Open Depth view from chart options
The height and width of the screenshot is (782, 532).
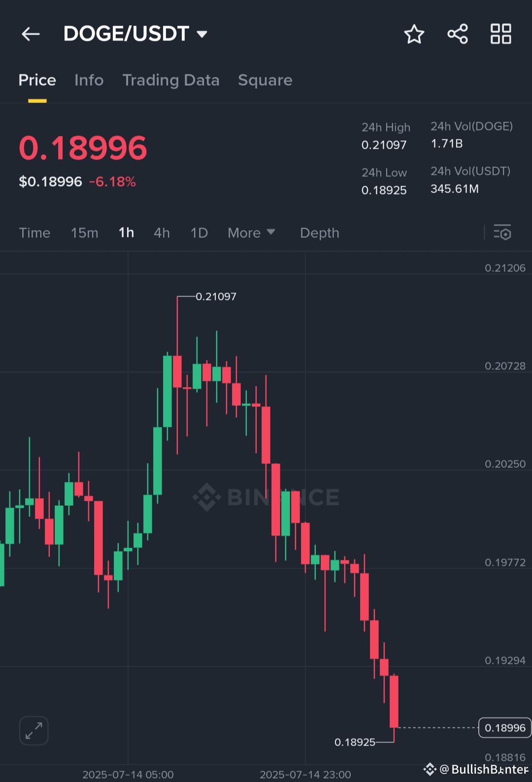point(319,233)
